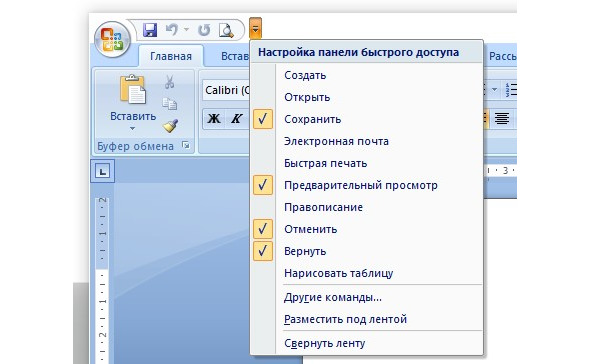Click the round Office button
Viewport: 591px width, 364px height.
tap(112, 40)
